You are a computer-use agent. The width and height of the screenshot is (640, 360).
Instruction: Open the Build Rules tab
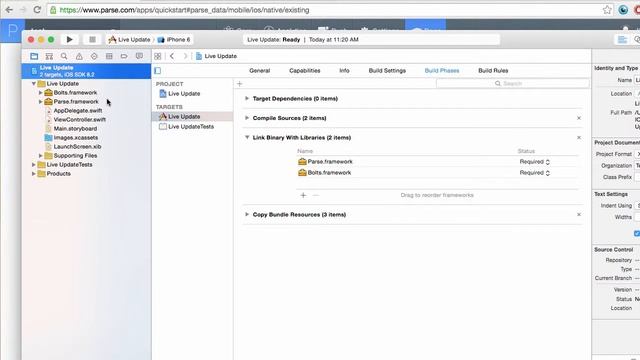click(x=493, y=71)
